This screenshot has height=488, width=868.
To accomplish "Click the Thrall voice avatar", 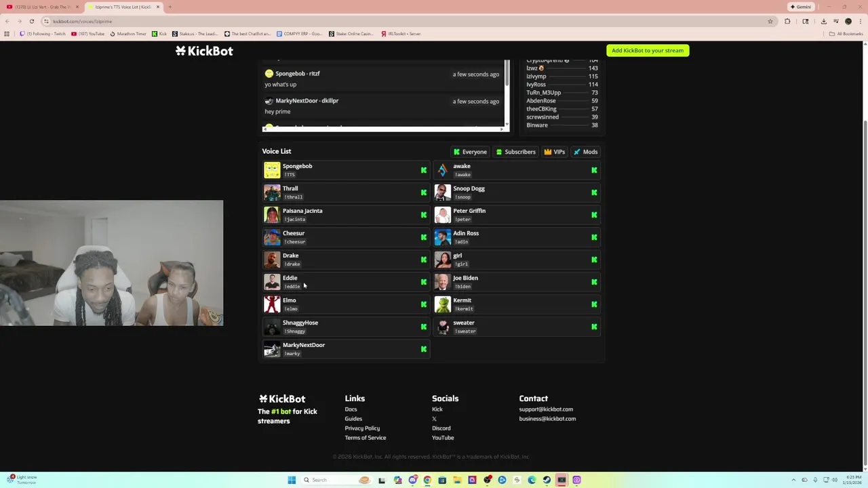I will pyautogui.click(x=272, y=192).
